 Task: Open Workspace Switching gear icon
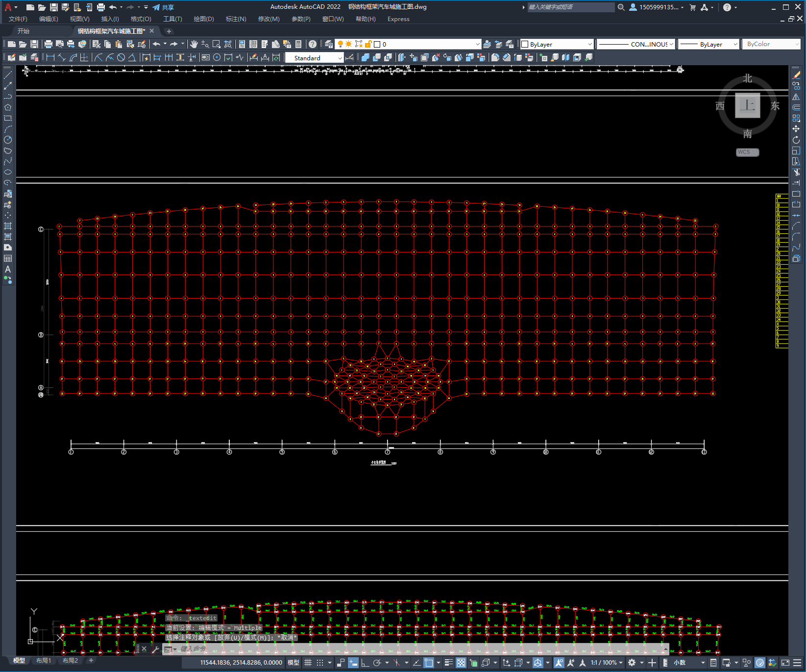(x=632, y=663)
